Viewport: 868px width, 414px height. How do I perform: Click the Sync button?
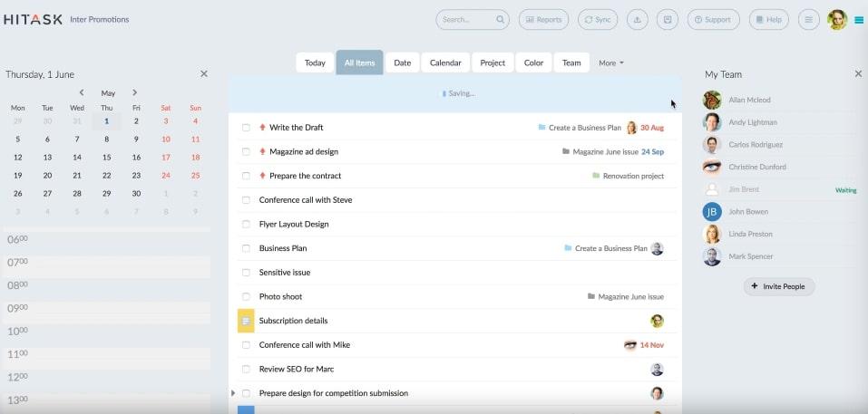[x=598, y=19]
